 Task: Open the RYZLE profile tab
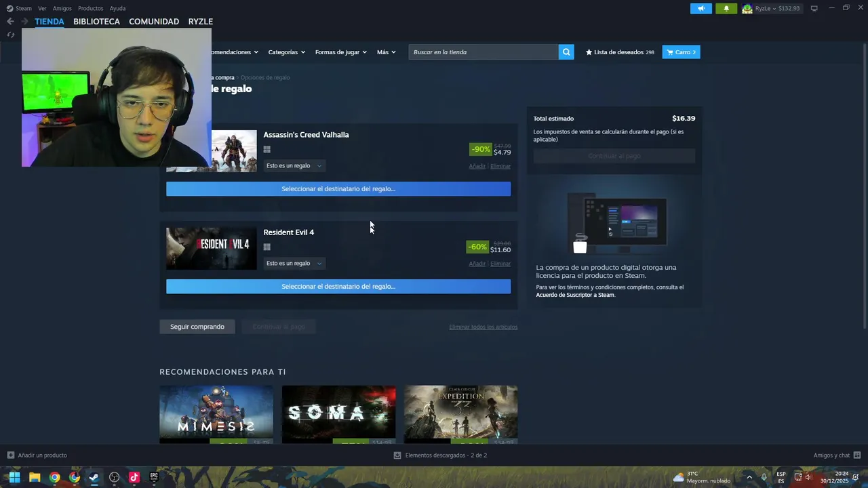coord(201,22)
